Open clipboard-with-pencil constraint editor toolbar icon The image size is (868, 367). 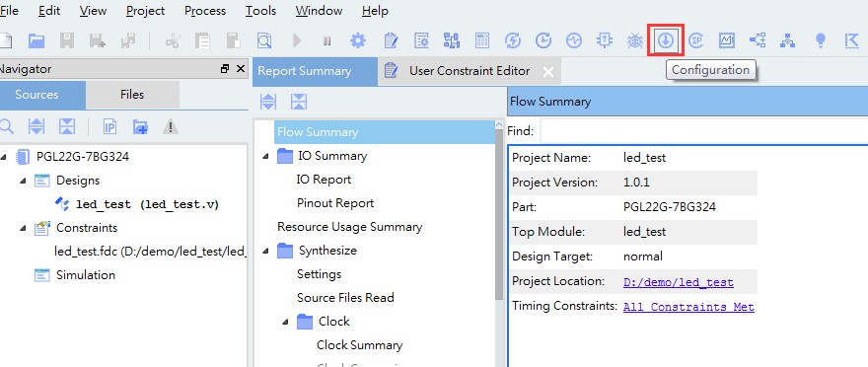[391, 39]
